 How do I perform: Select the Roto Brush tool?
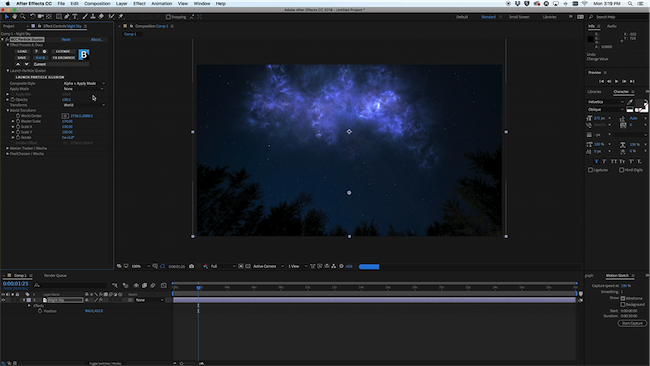111,17
